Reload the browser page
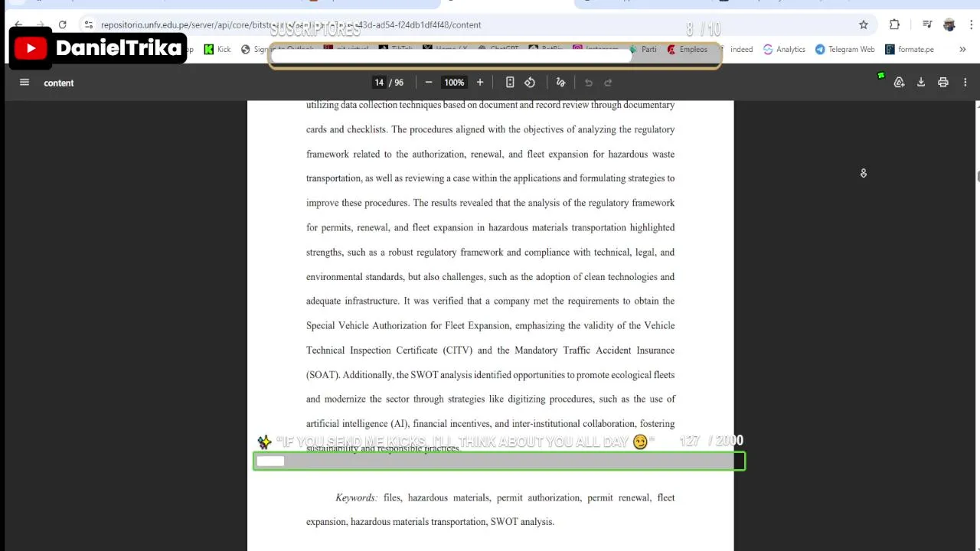This screenshot has height=551, width=980. pyautogui.click(x=63, y=24)
